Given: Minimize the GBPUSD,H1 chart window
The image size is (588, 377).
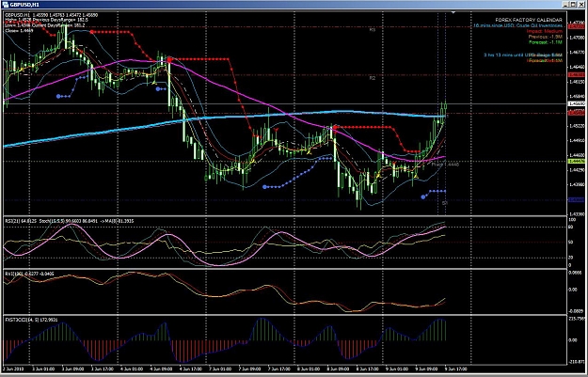Looking at the screenshot, I should 567,4.
